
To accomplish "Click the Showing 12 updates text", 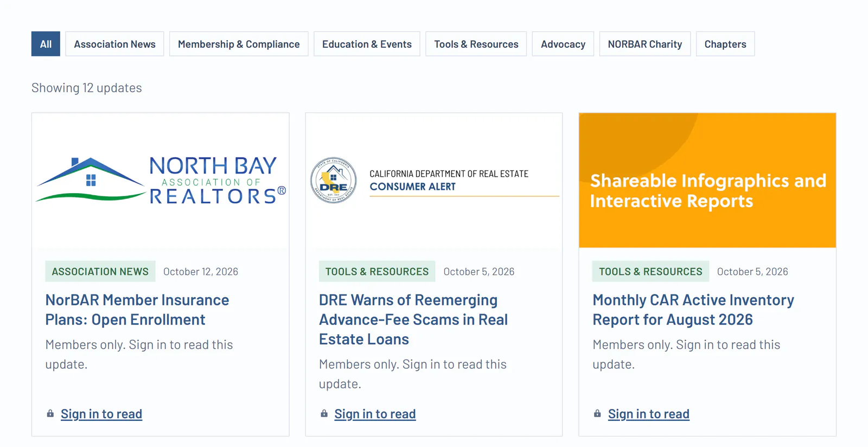I will 87,88.
